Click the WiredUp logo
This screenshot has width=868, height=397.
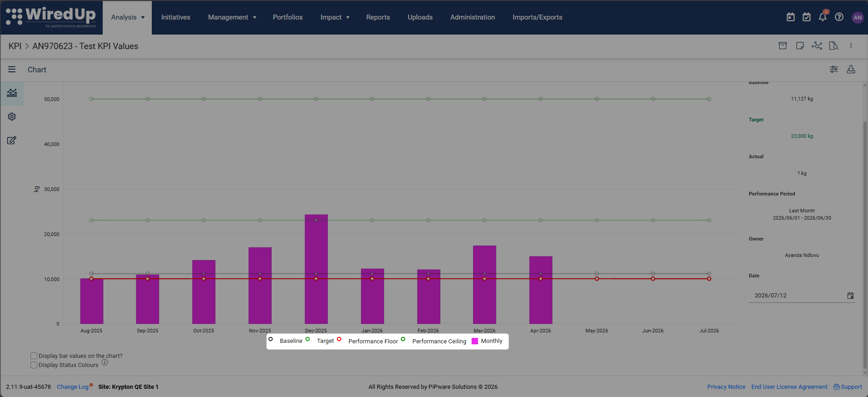51,17
